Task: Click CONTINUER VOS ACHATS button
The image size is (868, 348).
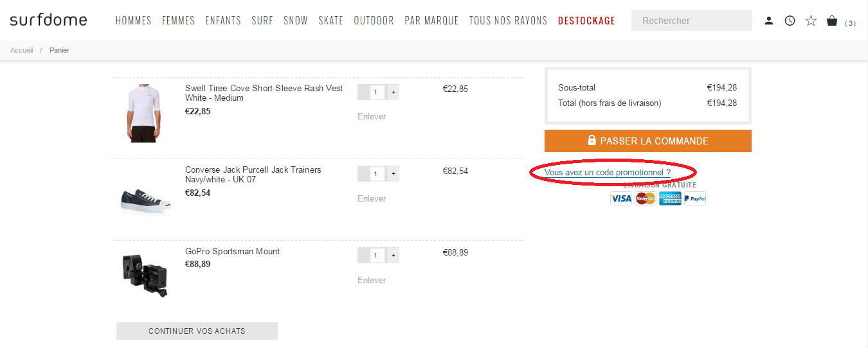Action: [x=197, y=331]
